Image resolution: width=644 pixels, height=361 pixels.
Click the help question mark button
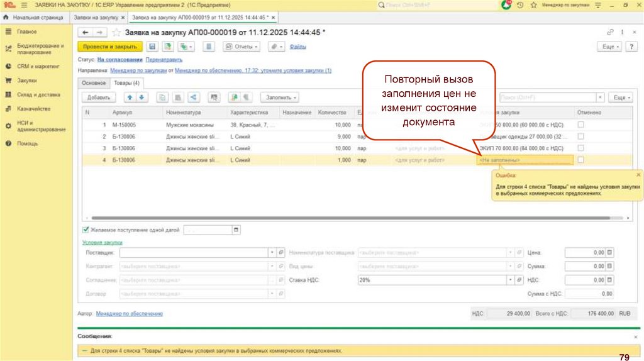click(x=631, y=47)
